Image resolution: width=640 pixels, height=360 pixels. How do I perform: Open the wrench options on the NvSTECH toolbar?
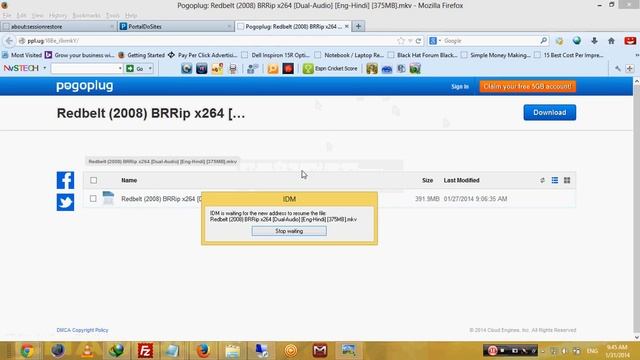(x=618, y=69)
